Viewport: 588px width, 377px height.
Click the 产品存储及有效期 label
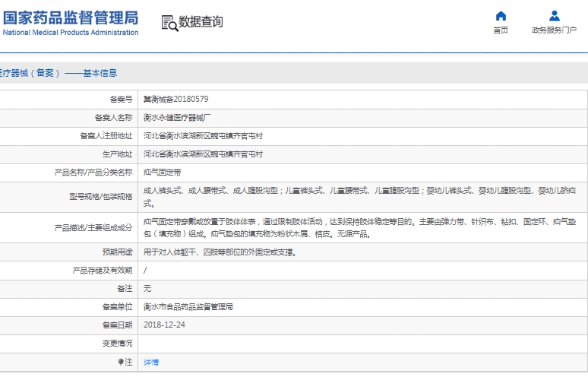click(103, 271)
